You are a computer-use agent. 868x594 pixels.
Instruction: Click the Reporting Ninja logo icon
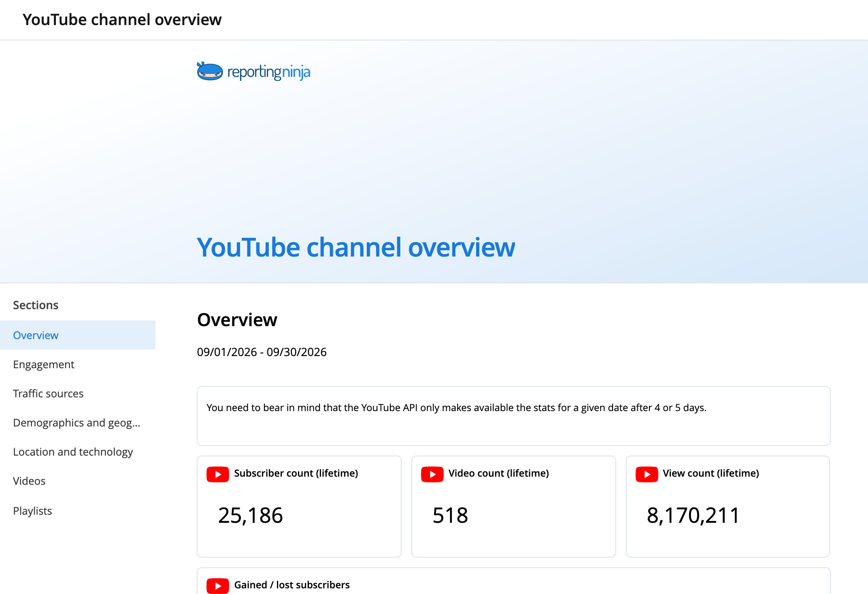[x=209, y=71]
